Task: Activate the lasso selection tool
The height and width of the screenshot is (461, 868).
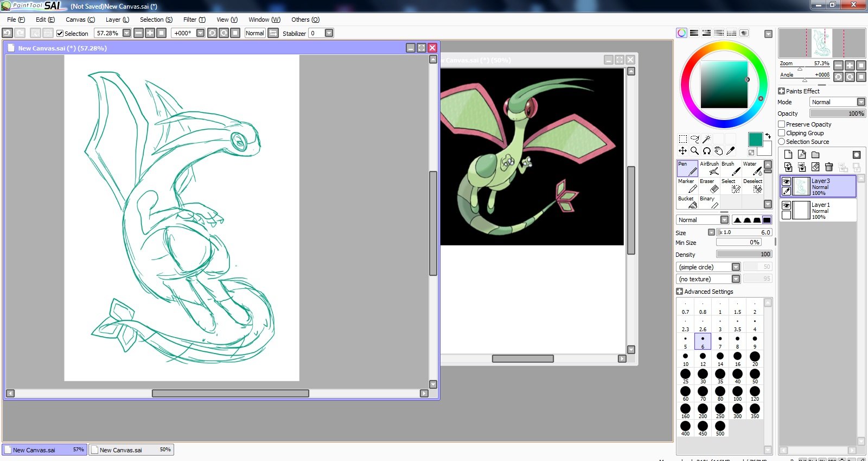Action: tap(695, 139)
